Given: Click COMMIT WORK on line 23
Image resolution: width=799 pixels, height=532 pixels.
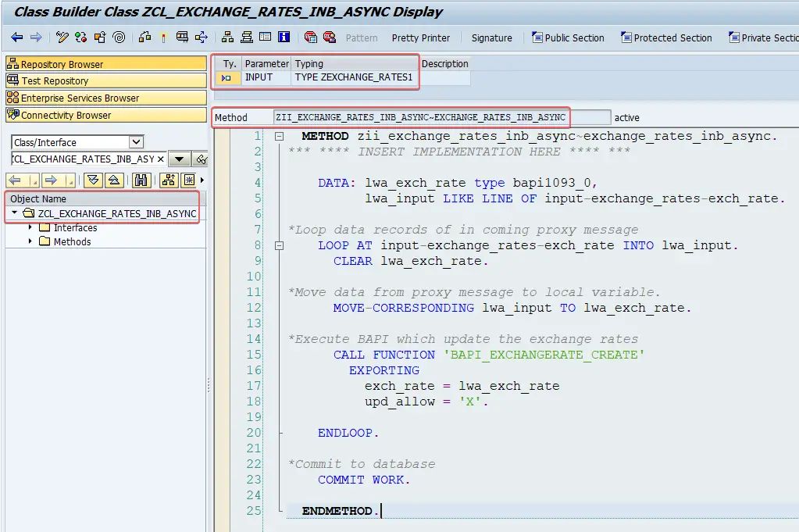Looking at the screenshot, I should tap(364, 480).
